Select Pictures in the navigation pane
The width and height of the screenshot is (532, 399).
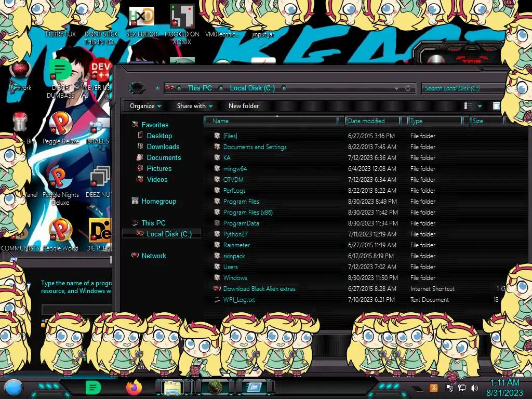(x=159, y=168)
